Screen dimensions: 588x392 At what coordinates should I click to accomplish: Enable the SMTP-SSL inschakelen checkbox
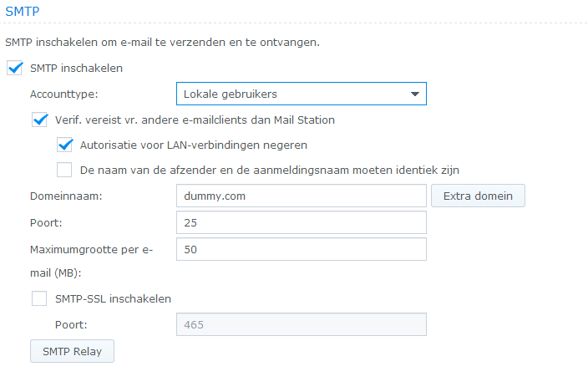pos(39,298)
